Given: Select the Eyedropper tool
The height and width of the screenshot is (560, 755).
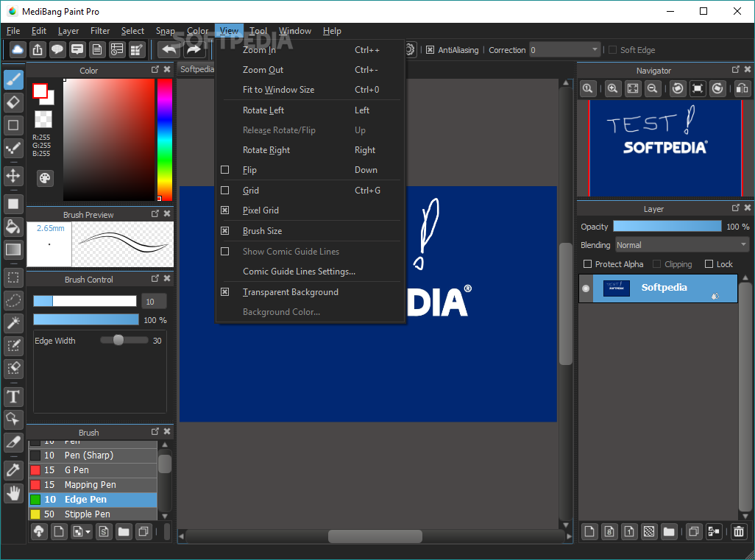Looking at the screenshot, I should click(13, 470).
